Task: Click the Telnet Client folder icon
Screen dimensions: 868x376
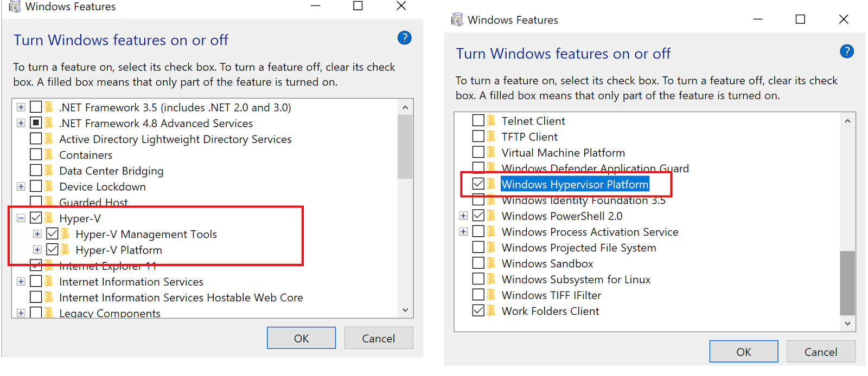Action: pos(492,120)
